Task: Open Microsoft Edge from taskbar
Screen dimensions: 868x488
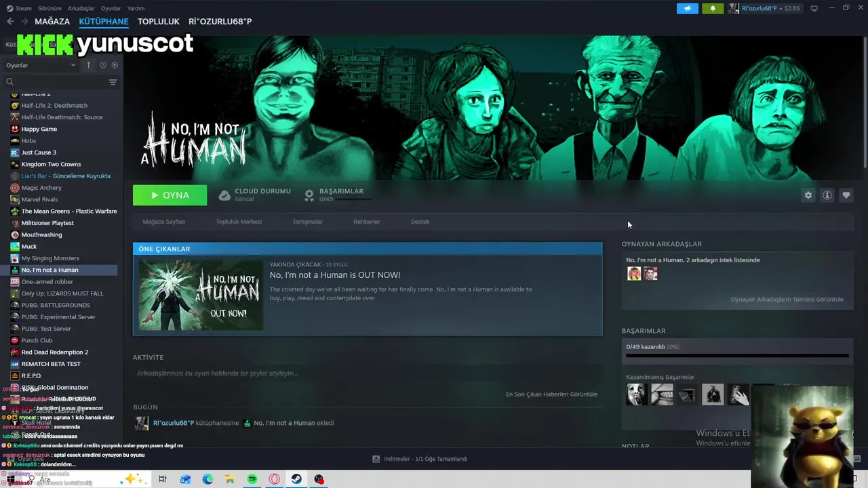Action: [208, 479]
